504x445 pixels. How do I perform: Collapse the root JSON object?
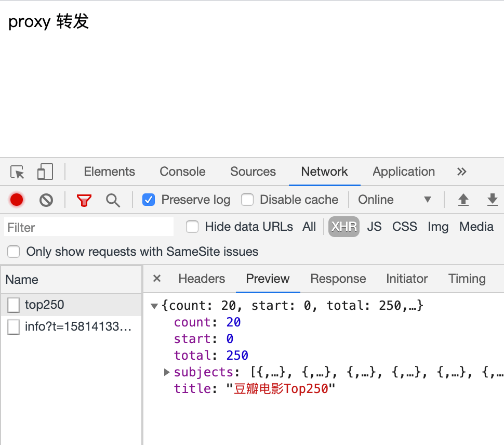(154, 306)
